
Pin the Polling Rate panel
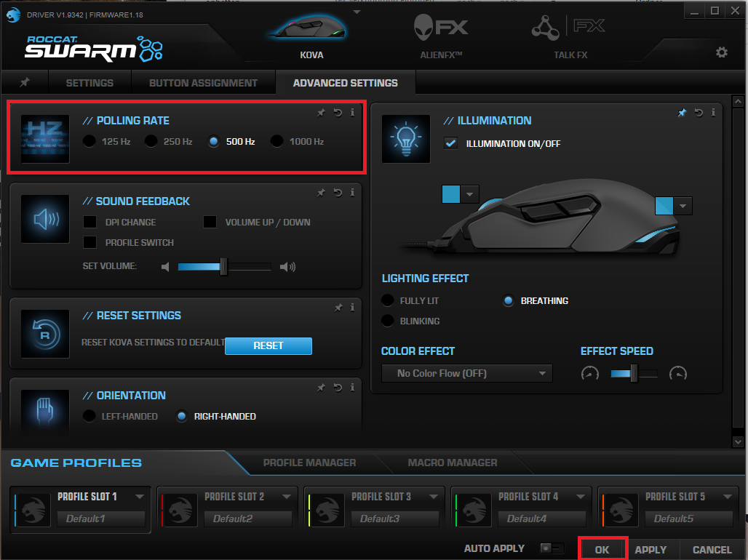[321, 113]
